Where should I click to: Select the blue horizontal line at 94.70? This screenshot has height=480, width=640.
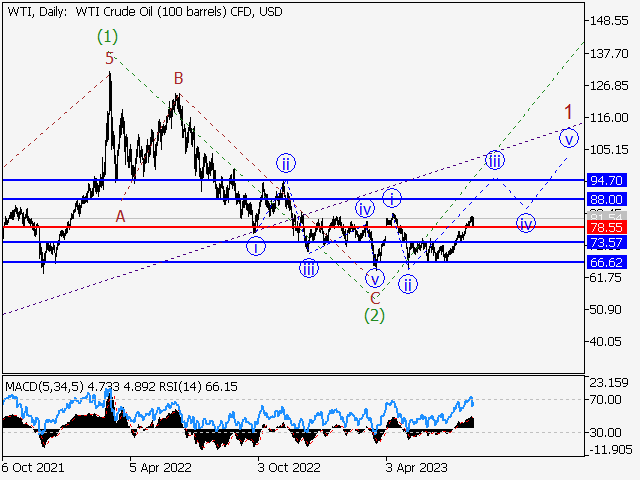293,180
